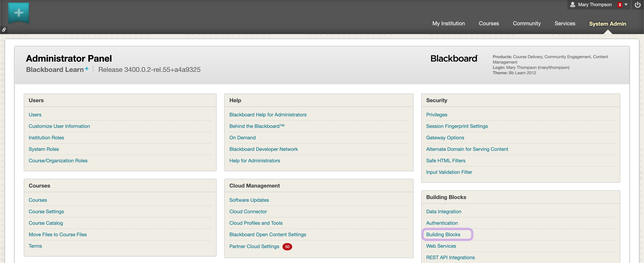Open the My Institution tab
Image resolution: width=644 pixels, height=263 pixels.
pyautogui.click(x=449, y=24)
